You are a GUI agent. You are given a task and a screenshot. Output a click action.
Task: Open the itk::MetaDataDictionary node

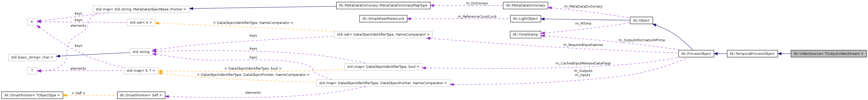pyautogui.click(x=525, y=5)
